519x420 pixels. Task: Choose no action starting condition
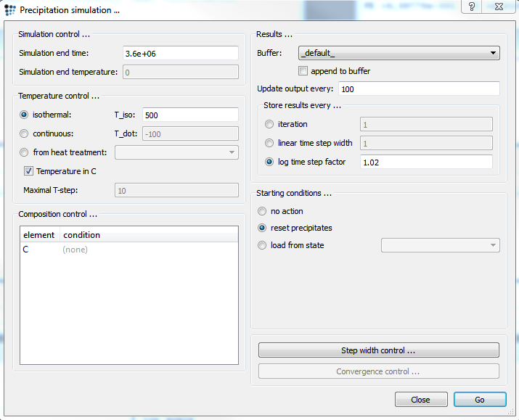[x=263, y=211]
